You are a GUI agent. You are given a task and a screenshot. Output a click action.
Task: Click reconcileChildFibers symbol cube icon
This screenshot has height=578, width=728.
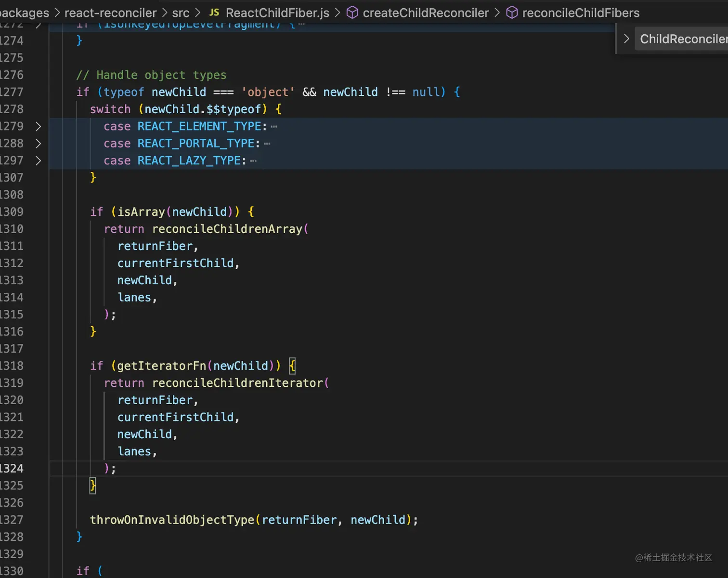[512, 13]
